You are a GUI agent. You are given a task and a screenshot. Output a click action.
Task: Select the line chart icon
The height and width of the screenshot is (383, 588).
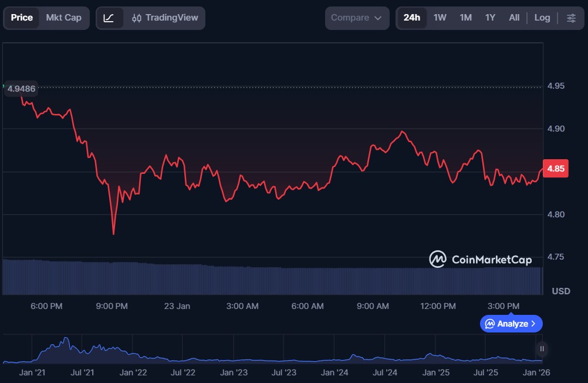tap(109, 18)
